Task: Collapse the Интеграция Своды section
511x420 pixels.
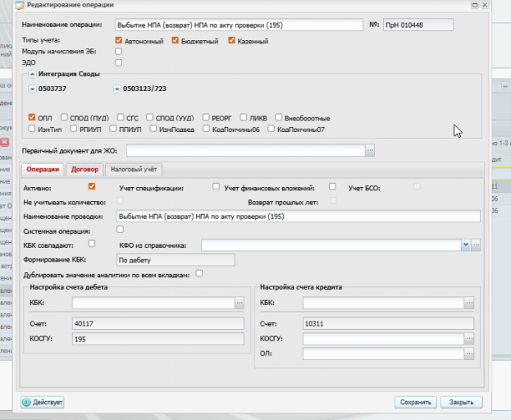Action: click(32, 75)
